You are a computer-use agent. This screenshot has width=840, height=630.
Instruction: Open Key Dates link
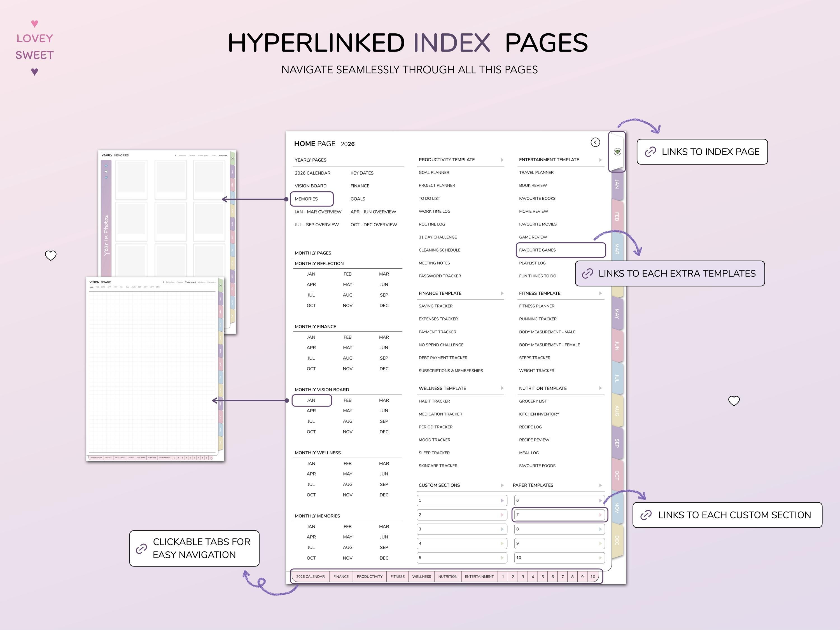point(362,173)
